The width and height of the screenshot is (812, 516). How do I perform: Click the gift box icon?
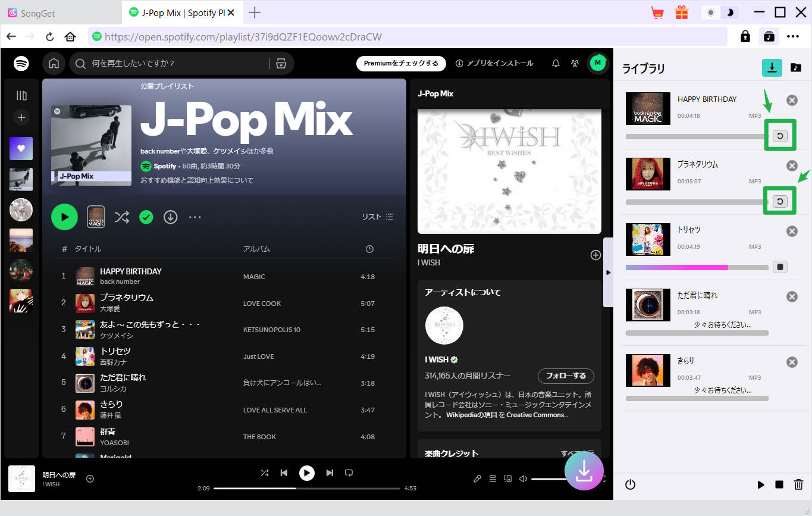pos(681,12)
